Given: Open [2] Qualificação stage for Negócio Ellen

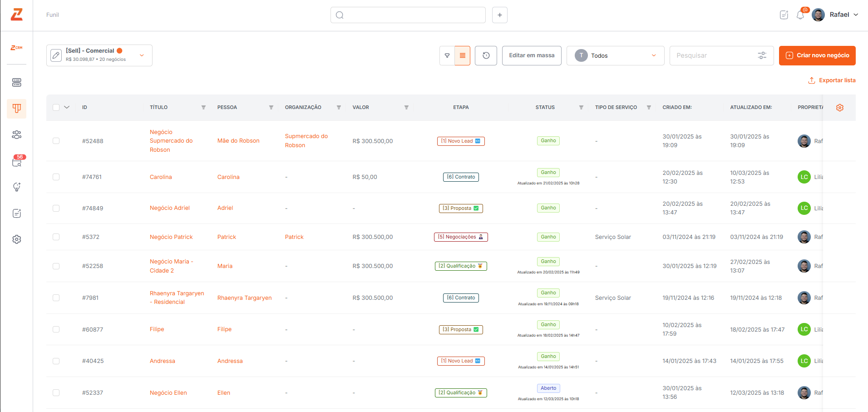Looking at the screenshot, I should pyautogui.click(x=461, y=393).
